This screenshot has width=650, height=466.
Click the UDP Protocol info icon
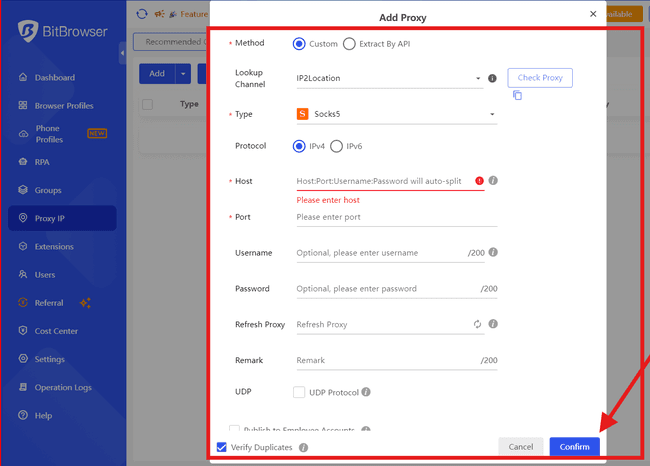[x=366, y=392]
